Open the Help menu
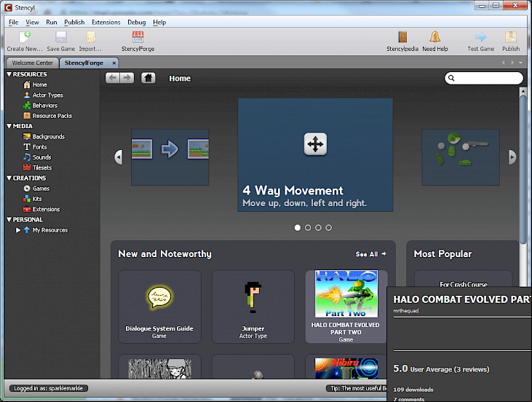Image resolution: width=532 pixels, height=402 pixels. (x=159, y=23)
